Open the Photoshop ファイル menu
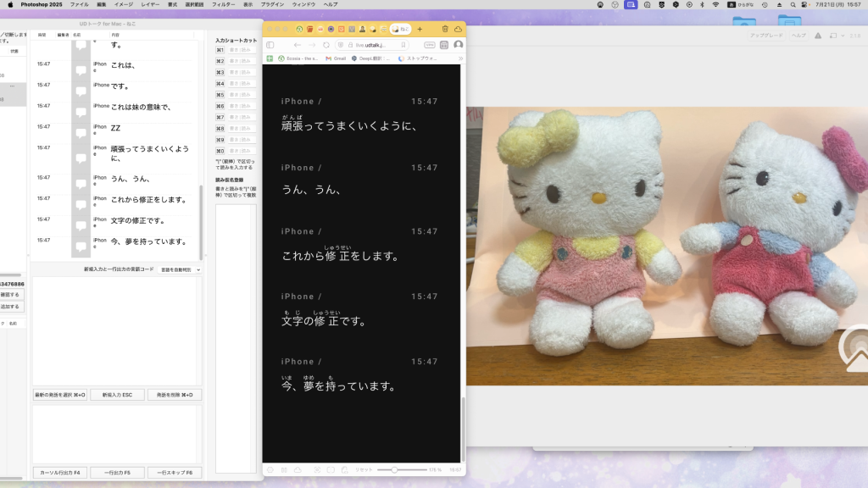The width and height of the screenshot is (868, 488). tap(79, 4)
